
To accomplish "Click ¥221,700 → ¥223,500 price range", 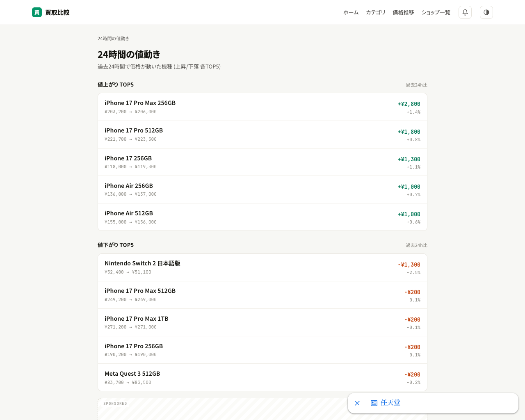I will click(130, 139).
